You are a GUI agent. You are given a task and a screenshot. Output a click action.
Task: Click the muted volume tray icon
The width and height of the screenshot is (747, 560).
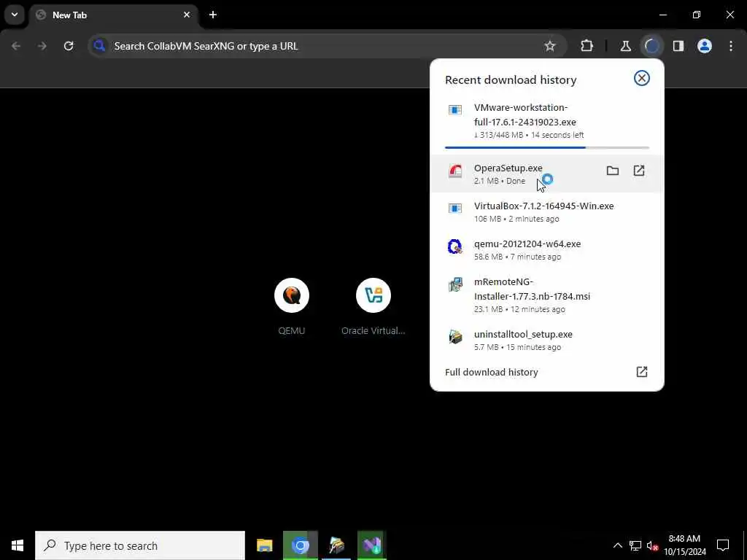point(652,545)
